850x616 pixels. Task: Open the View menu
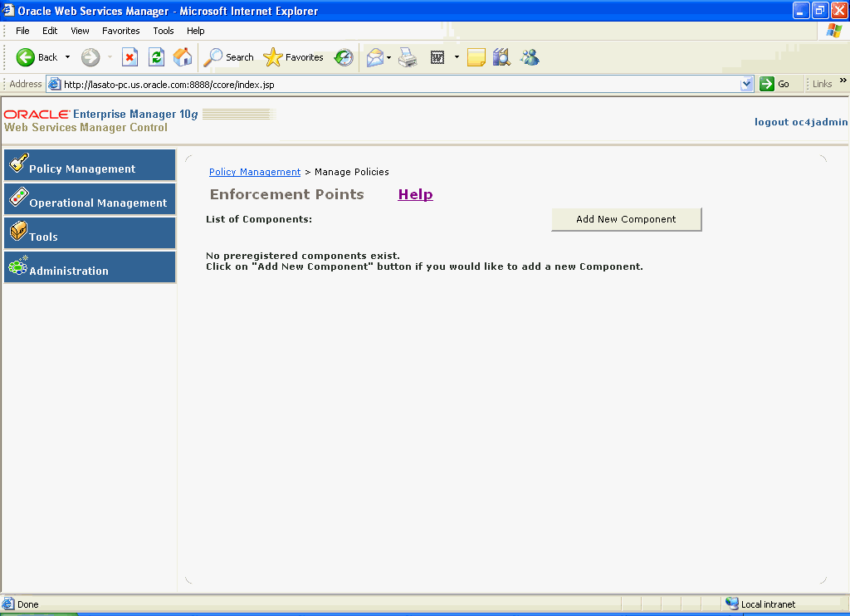(80, 31)
